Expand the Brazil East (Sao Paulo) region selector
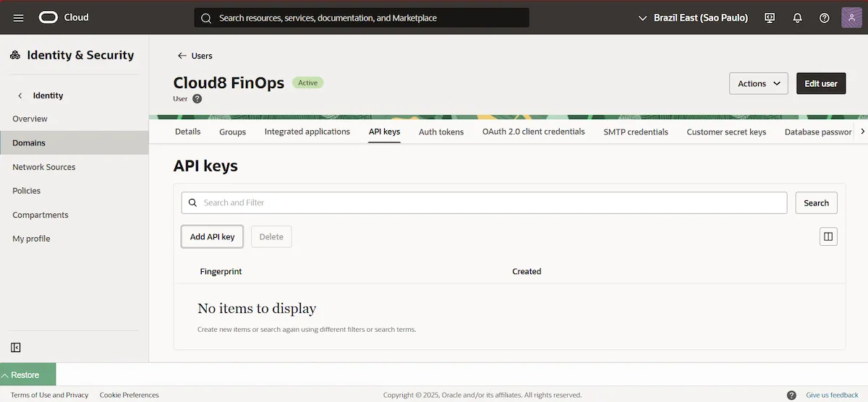Screen dimensions: 868x402 coord(693,18)
